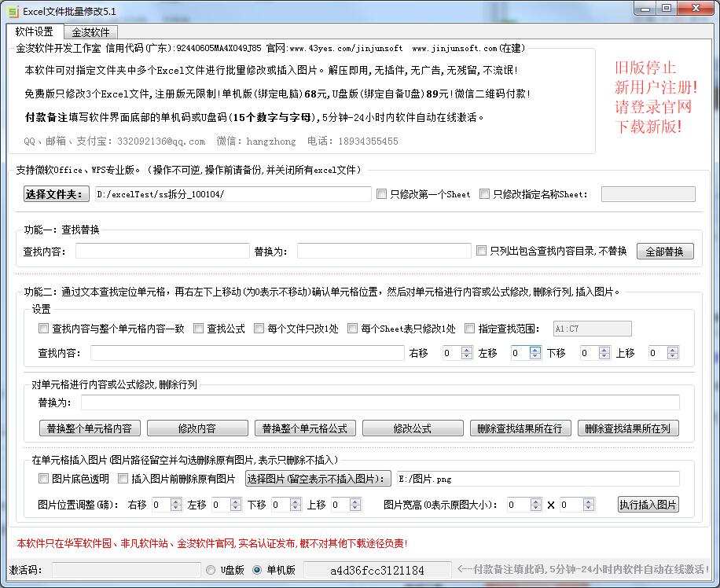Screen dimensions: 720x588
Task: Click the 执行插入图片 button
Action: [648, 505]
